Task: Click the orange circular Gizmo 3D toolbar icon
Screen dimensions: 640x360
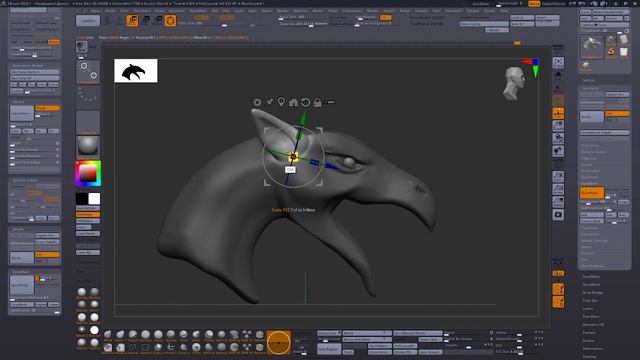Action: click(x=170, y=20)
